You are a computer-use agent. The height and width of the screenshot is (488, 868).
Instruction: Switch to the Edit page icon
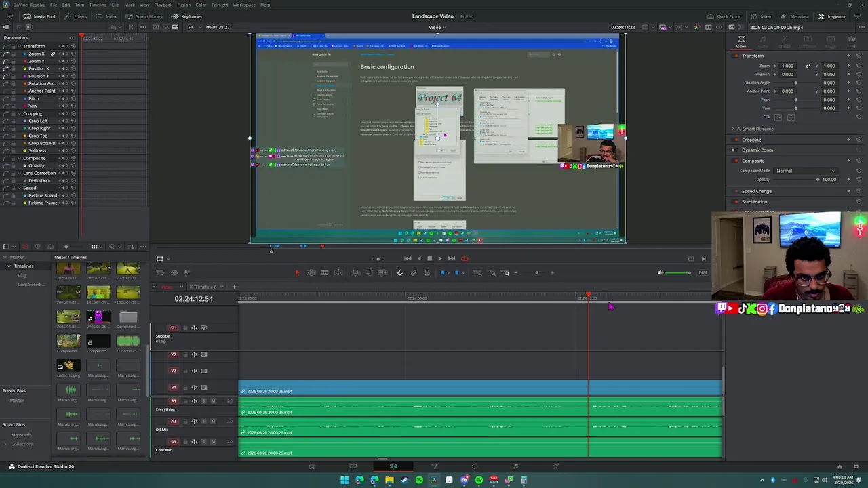(393, 466)
